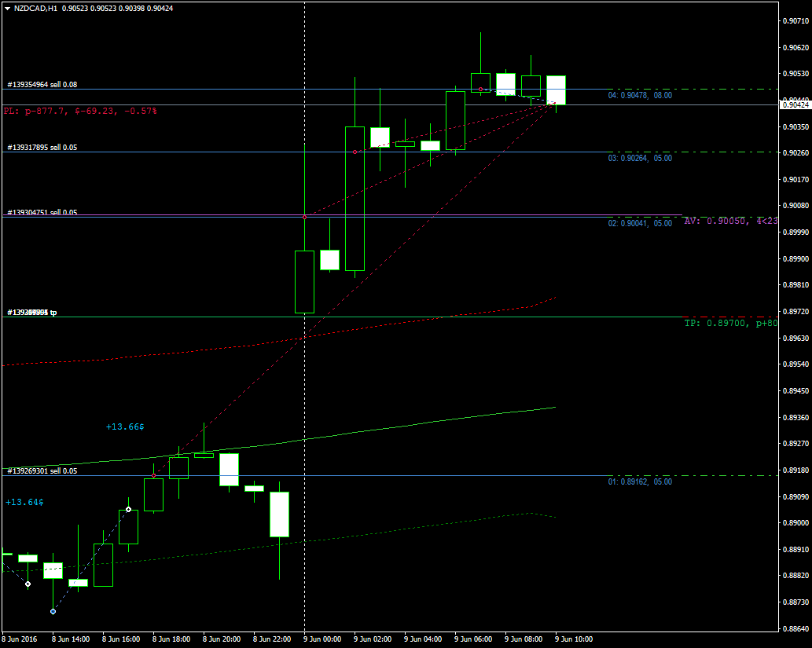812x648 pixels.
Task: Click the red sell entry marker on the 0.89162 line
Action: (x=154, y=475)
